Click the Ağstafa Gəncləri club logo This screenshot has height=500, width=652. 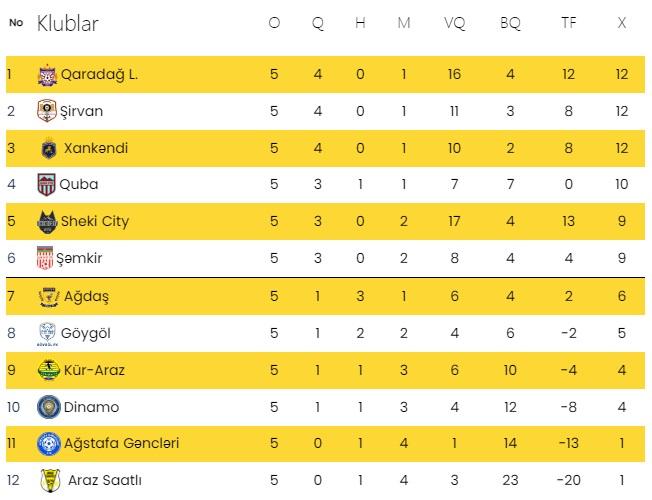[47, 443]
